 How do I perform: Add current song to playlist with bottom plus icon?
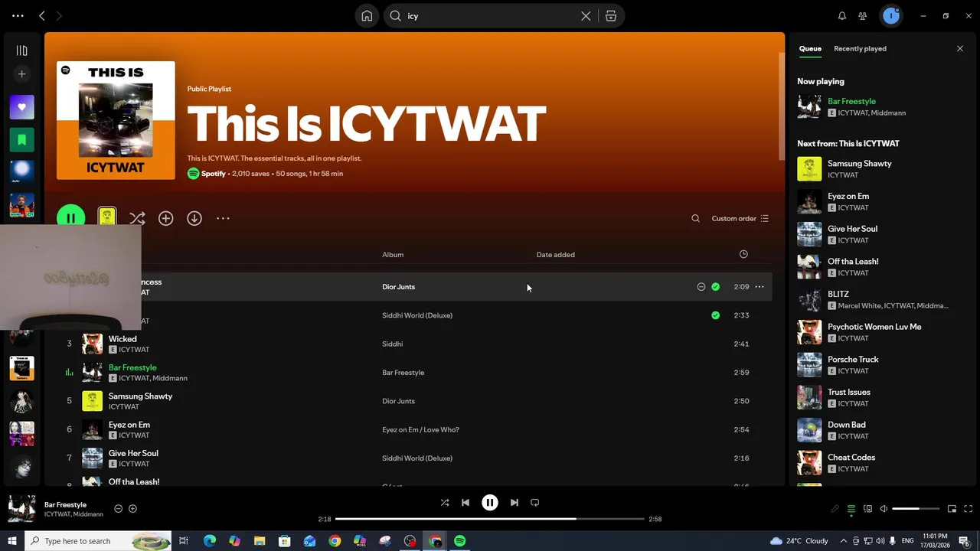point(132,509)
